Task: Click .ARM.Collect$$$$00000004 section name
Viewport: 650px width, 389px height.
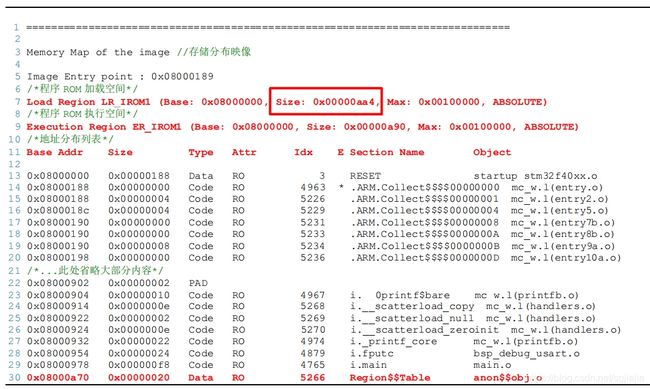Action: coord(425,211)
